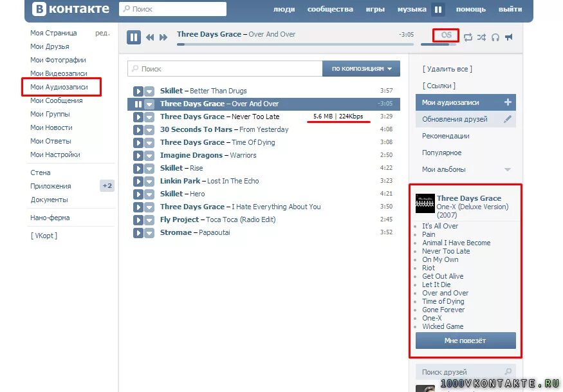Go to Моя Страница
563x392 pixels.
53,33
